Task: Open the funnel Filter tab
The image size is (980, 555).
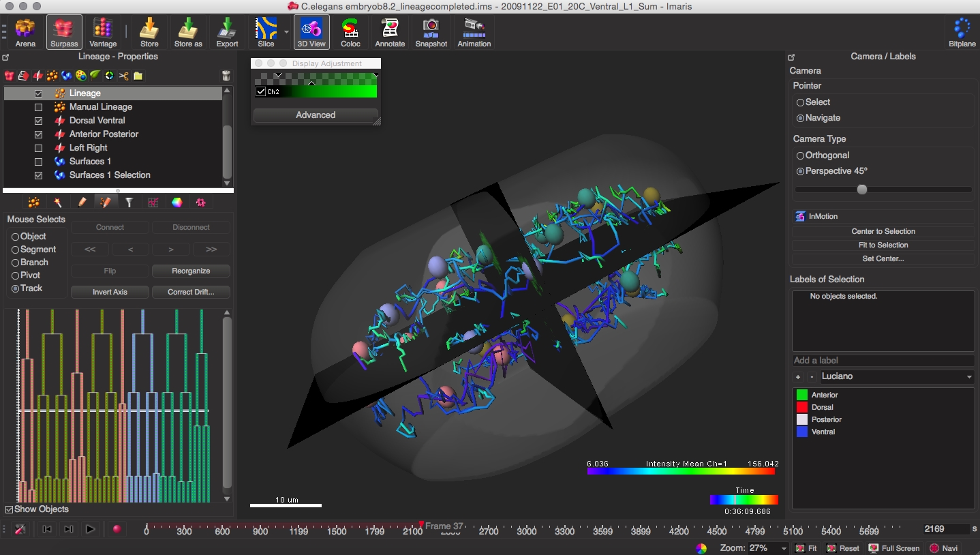Action: (129, 202)
